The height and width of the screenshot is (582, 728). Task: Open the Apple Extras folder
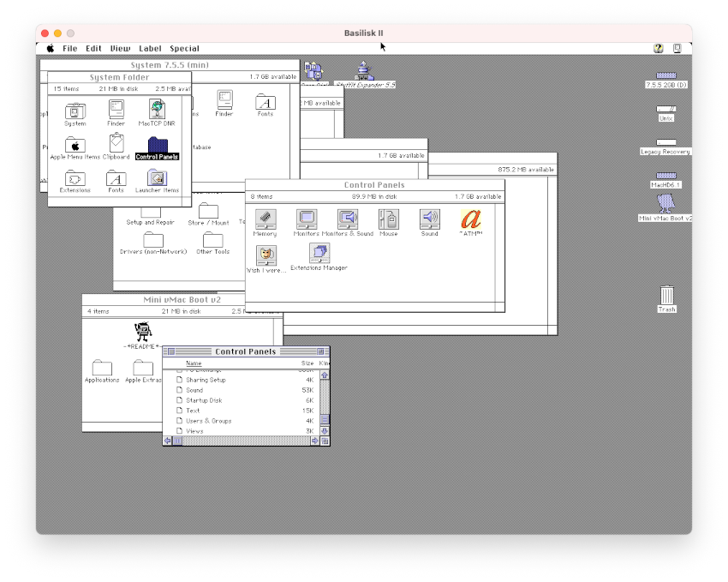pyautogui.click(x=143, y=368)
